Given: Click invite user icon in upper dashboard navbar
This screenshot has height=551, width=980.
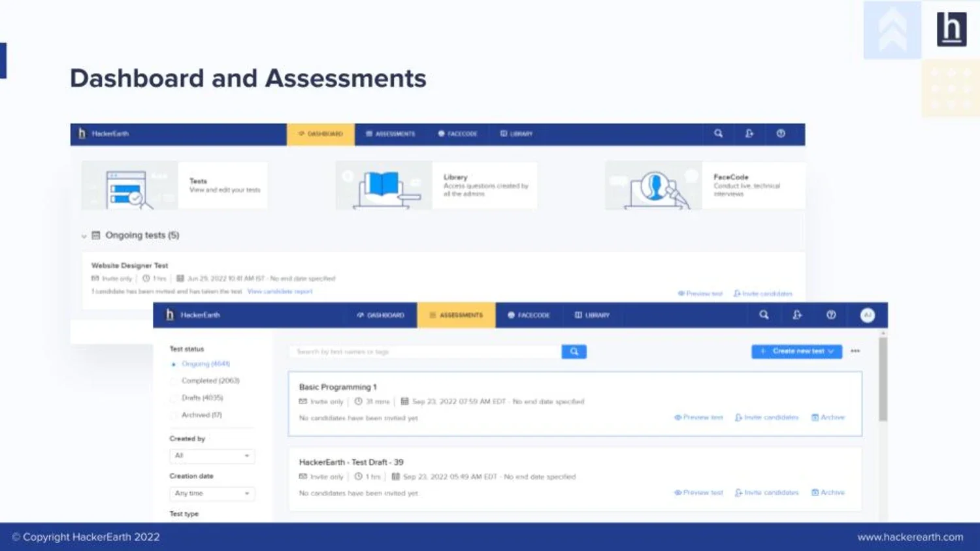Looking at the screenshot, I should pos(749,133).
